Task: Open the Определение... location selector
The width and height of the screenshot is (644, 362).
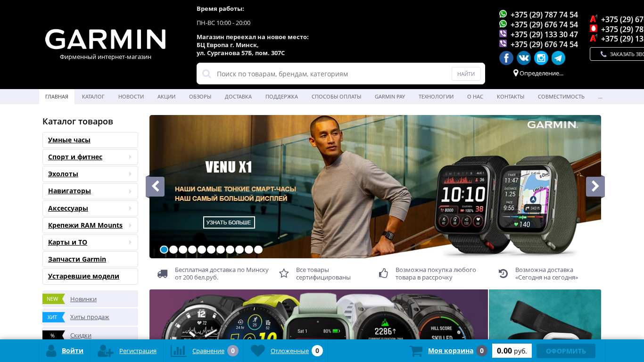Action: click(541, 73)
